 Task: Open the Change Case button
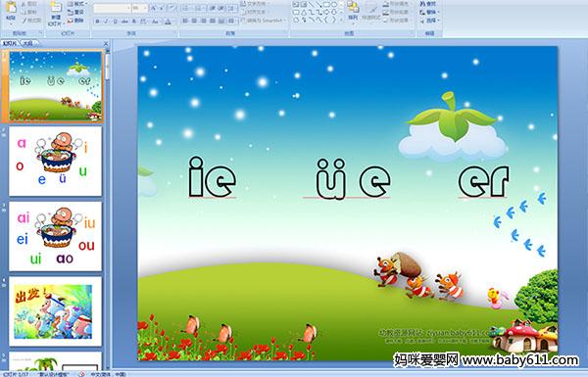(x=155, y=22)
